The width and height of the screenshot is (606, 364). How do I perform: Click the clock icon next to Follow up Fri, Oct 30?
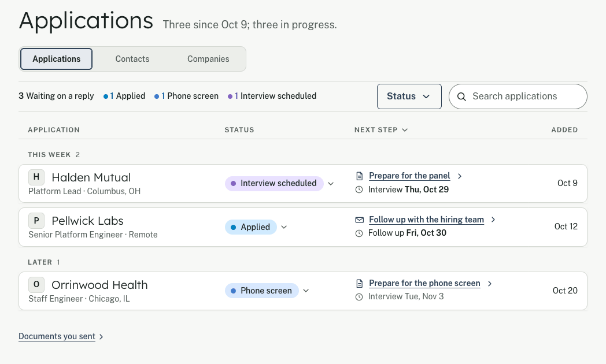click(x=359, y=233)
